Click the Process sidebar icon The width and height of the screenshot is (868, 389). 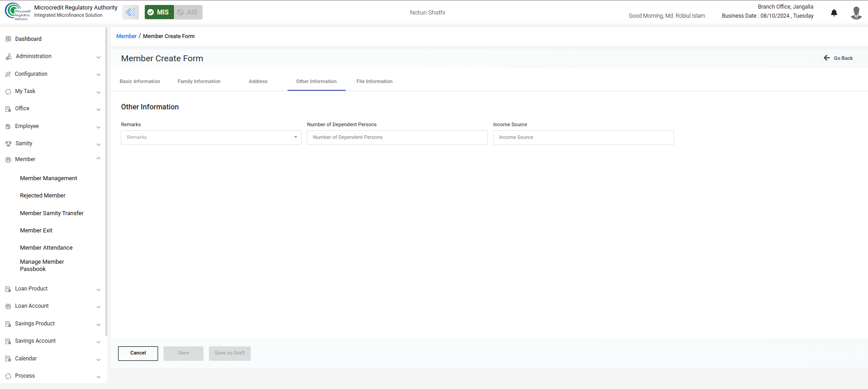click(x=8, y=376)
